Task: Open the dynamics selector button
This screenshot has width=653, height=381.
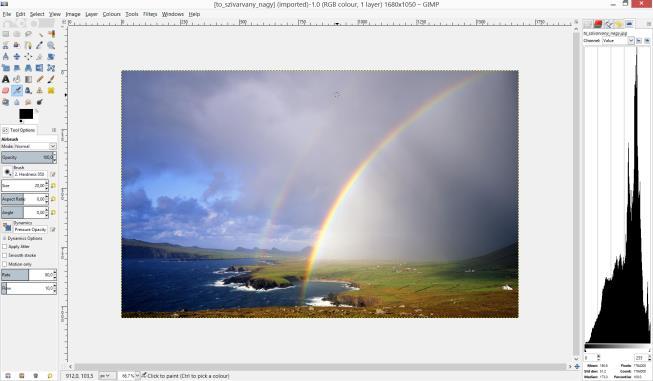Action: [7, 227]
